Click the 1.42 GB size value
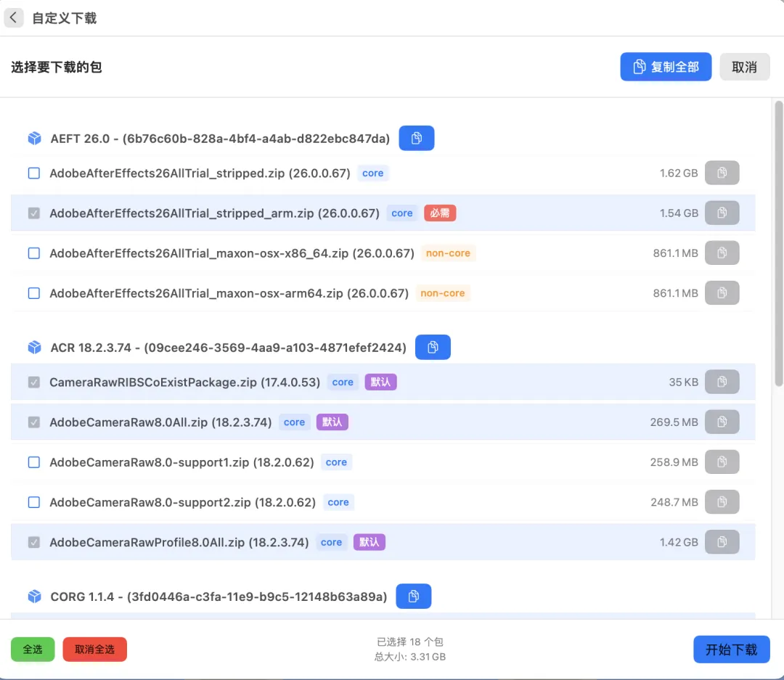This screenshot has width=784, height=680. pyautogui.click(x=679, y=542)
